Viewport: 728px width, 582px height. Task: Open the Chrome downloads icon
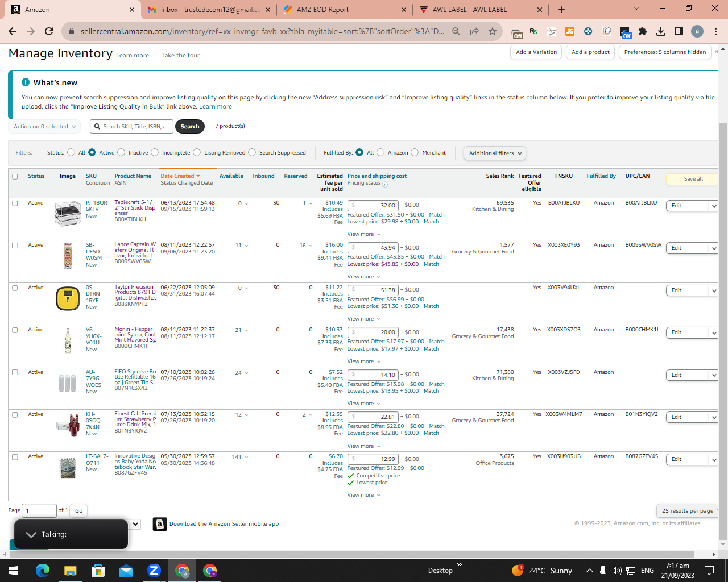(x=661, y=31)
